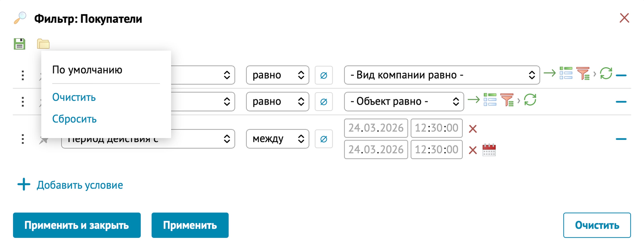Click the second row's time field 12:30:00
The width and height of the screenshot is (644, 248).
436,150
